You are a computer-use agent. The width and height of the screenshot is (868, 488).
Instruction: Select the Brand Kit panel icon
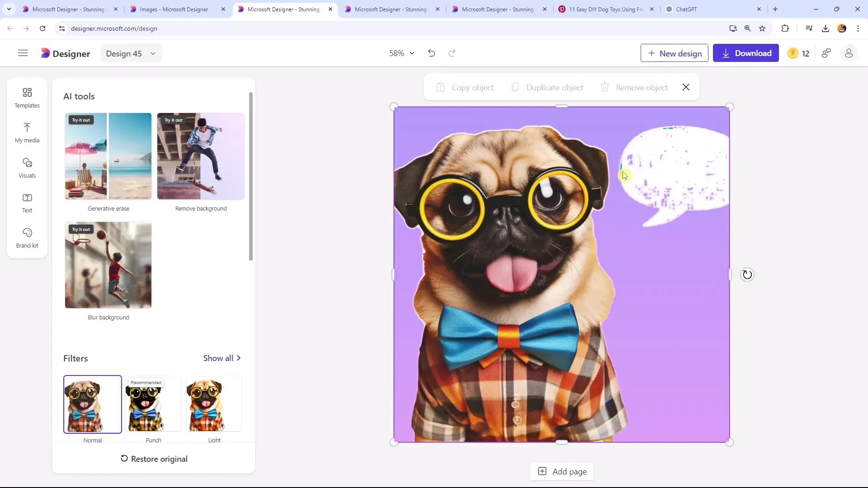click(x=27, y=238)
